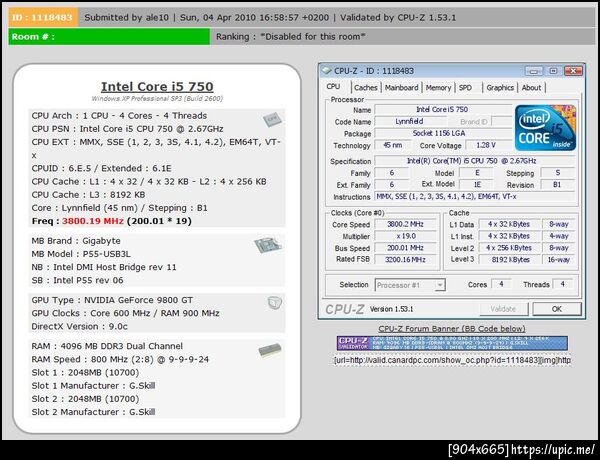Select the SPD tab
Image resolution: width=600 pixels, height=460 pixels.
click(465, 88)
